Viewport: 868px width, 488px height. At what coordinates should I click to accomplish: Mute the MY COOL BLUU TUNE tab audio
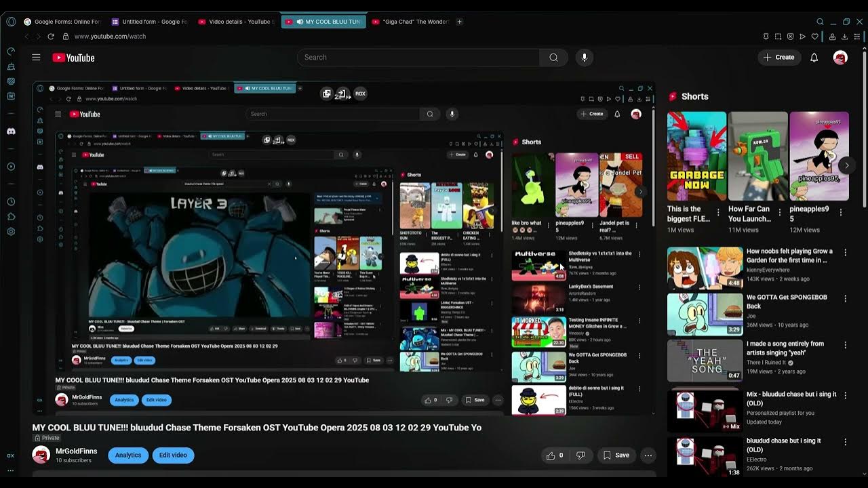[x=300, y=22]
